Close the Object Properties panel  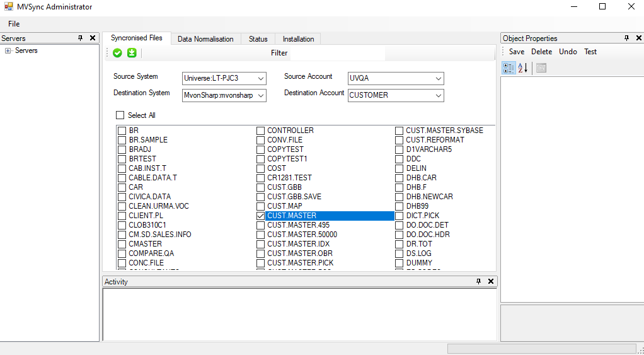[x=639, y=38]
